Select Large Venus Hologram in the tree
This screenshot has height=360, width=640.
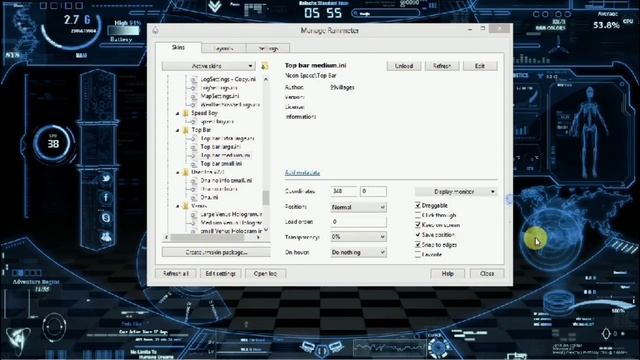231,214
